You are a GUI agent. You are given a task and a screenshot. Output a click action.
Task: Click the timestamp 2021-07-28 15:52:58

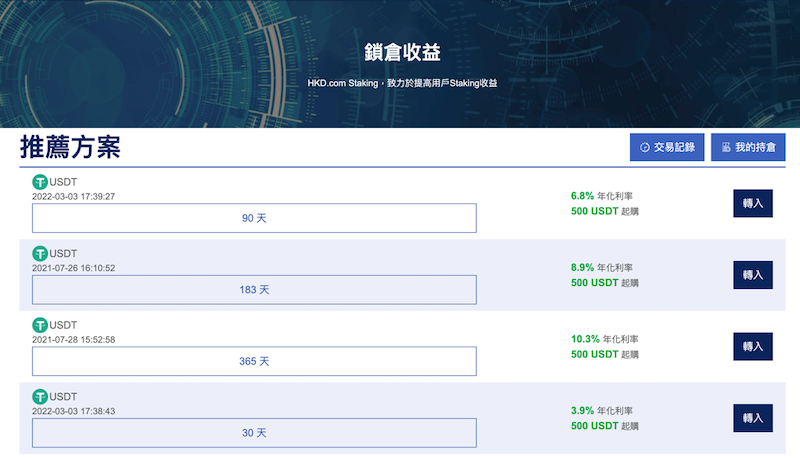[x=73, y=339]
